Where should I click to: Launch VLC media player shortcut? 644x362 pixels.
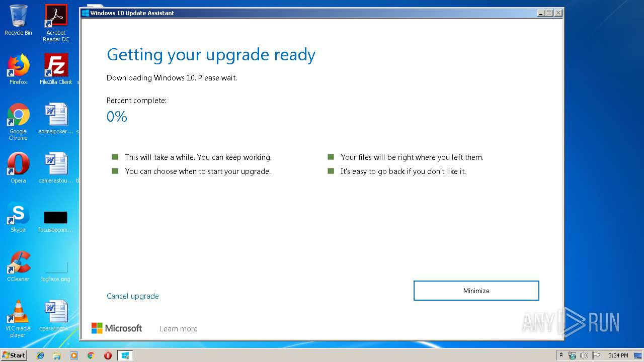18,319
